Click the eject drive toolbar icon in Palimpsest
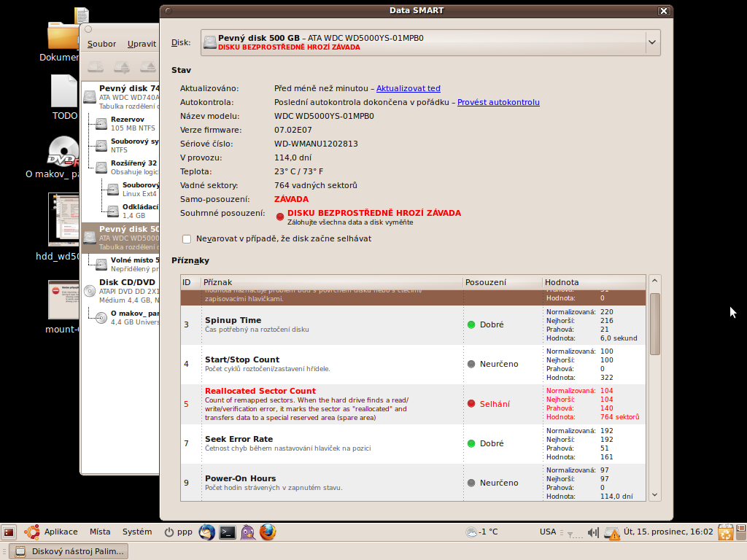Image resolution: width=747 pixels, height=560 pixels. coord(147,67)
